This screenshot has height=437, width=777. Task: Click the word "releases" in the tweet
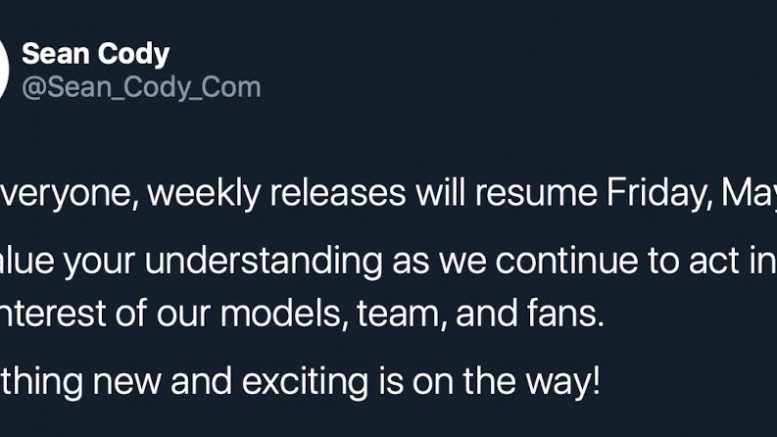pyautogui.click(x=320, y=193)
